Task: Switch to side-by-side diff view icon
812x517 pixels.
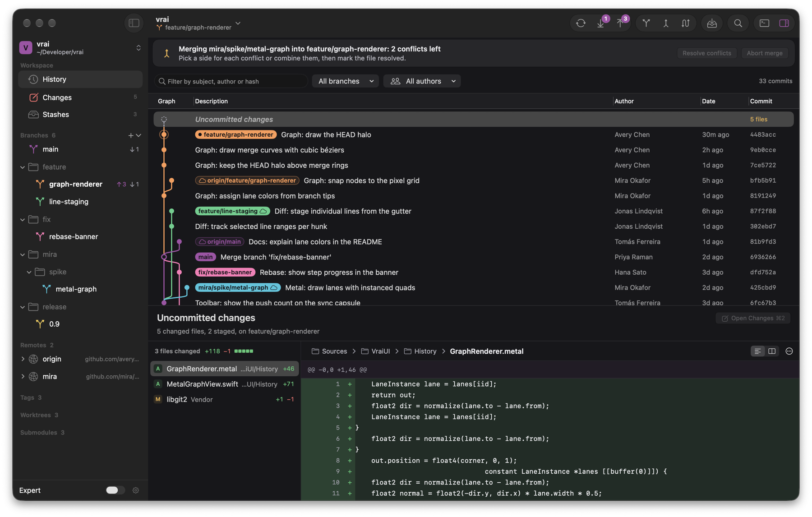Action: coord(772,351)
